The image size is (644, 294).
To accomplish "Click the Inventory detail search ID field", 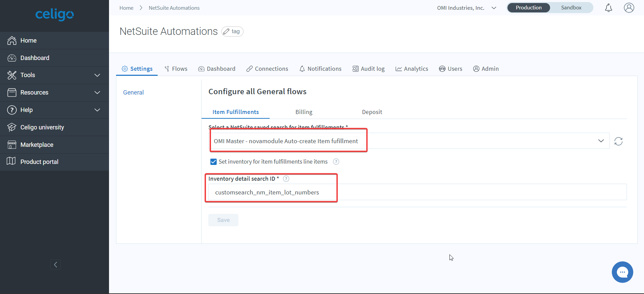I will pyautogui.click(x=417, y=192).
